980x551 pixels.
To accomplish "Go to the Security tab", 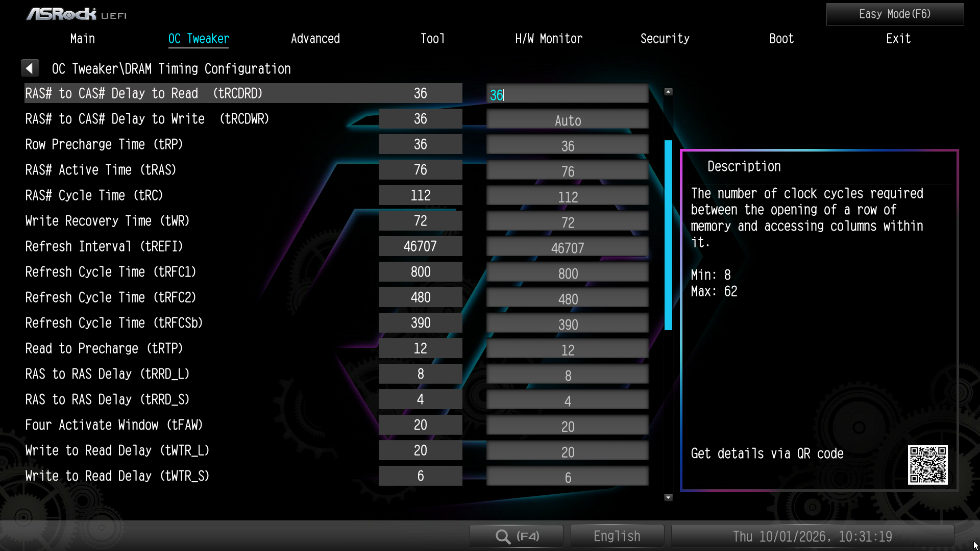I will coord(665,39).
